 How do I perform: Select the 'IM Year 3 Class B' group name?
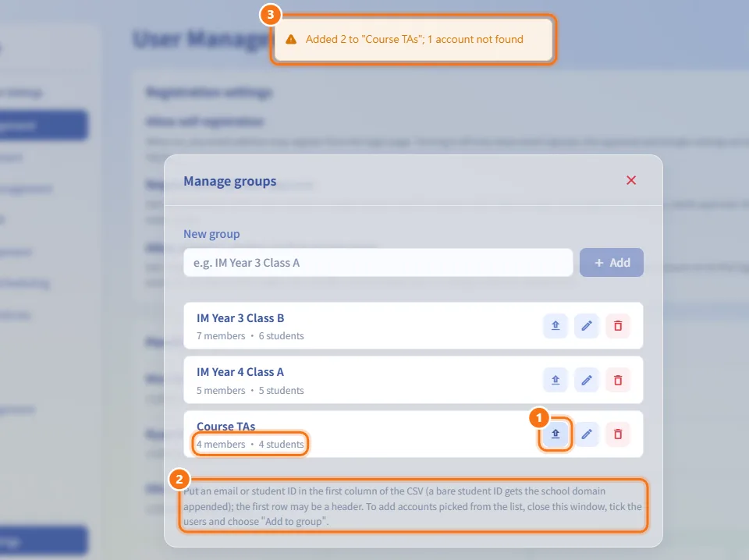240,318
